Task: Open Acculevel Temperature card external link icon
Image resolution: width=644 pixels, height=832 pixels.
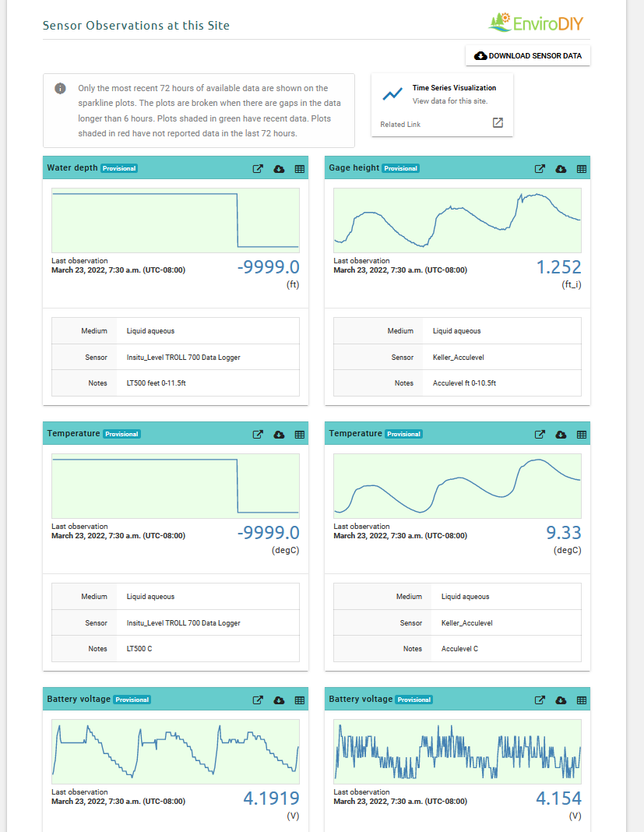Action: pos(540,435)
